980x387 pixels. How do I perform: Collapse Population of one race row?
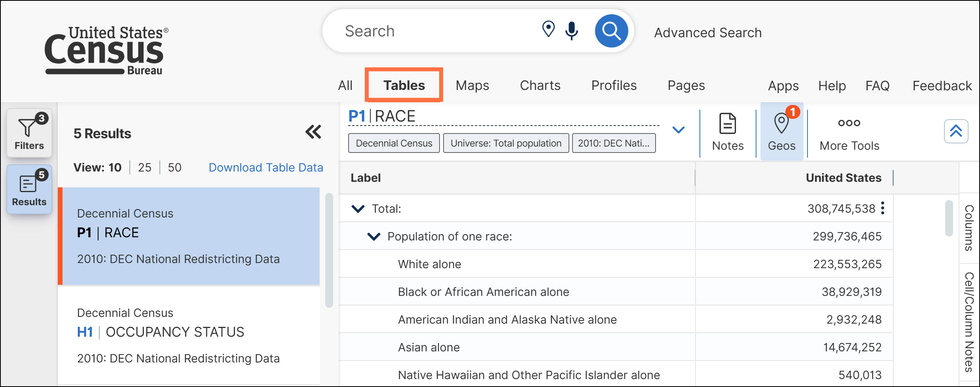(374, 236)
